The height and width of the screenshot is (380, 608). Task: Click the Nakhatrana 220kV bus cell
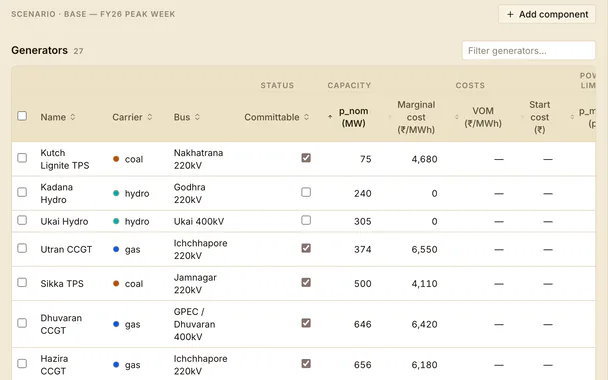click(198, 159)
